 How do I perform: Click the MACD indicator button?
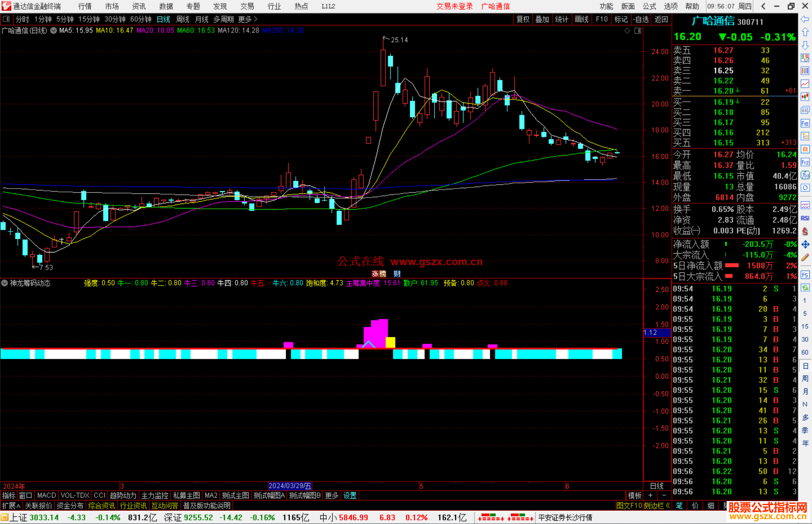[x=46, y=495]
